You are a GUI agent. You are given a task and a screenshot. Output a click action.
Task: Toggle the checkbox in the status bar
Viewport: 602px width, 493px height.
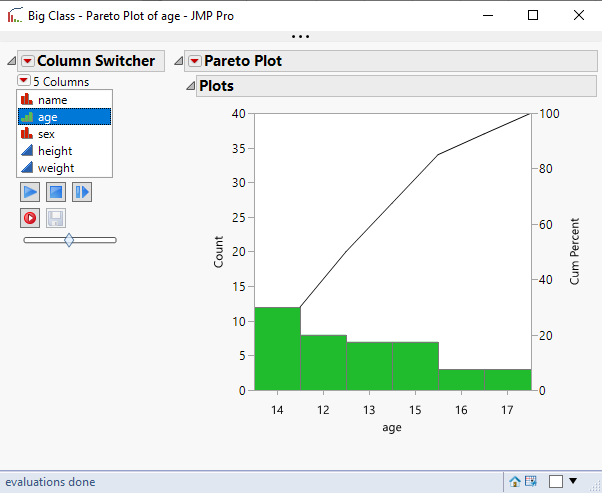point(556,481)
